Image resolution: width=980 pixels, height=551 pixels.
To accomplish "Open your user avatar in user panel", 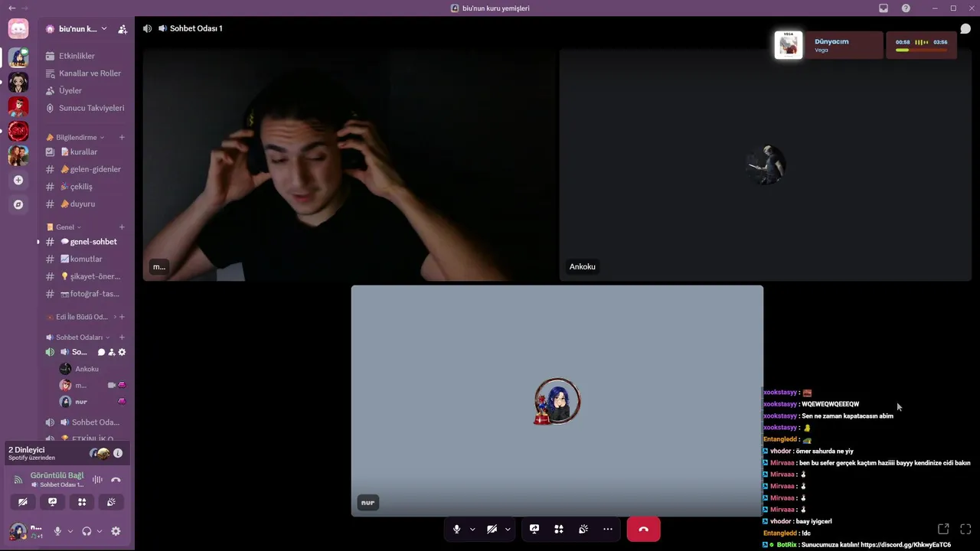I will [x=18, y=530].
